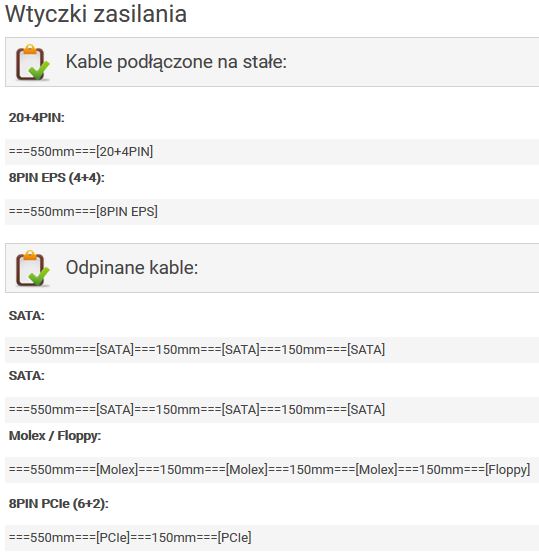Click the first SATA cable diagram row
This screenshot has width=539, height=553.
tap(272, 350)
